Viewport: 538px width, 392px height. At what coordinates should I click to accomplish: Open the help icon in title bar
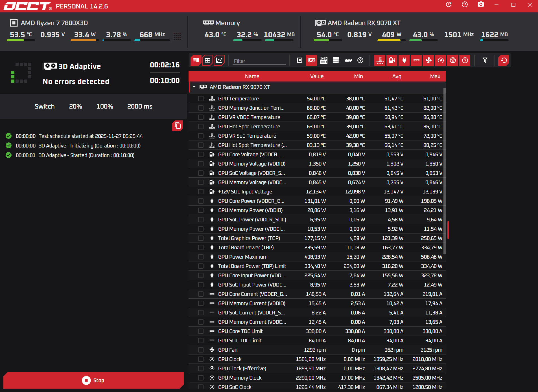coord(465,5)
